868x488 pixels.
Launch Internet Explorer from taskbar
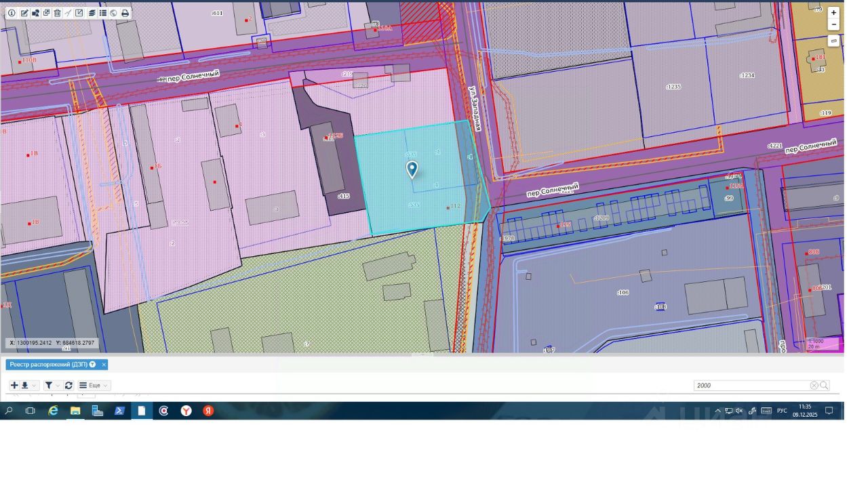click(53, 411)
